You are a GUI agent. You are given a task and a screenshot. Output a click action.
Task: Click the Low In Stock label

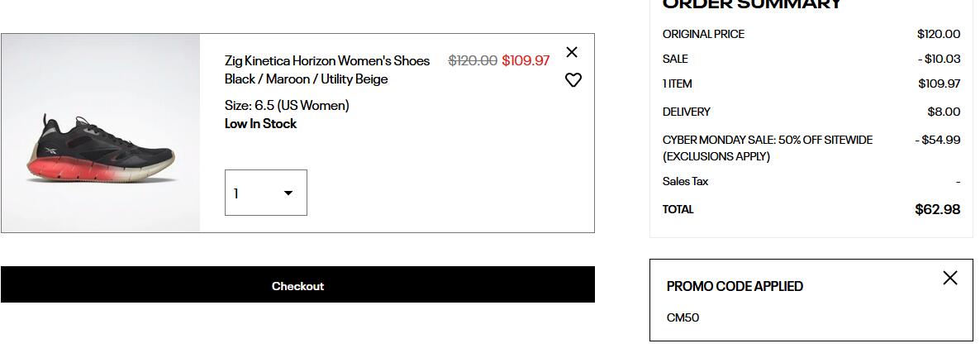point(260,124)
